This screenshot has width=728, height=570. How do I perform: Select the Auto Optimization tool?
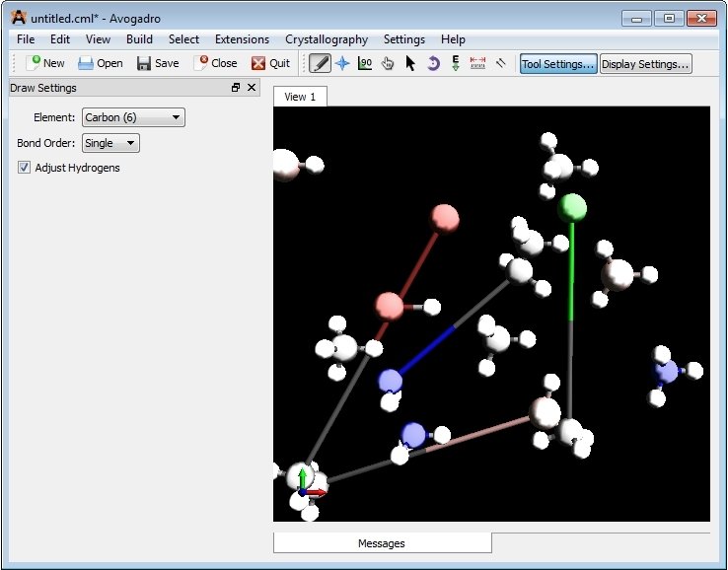tap(456, 63)
